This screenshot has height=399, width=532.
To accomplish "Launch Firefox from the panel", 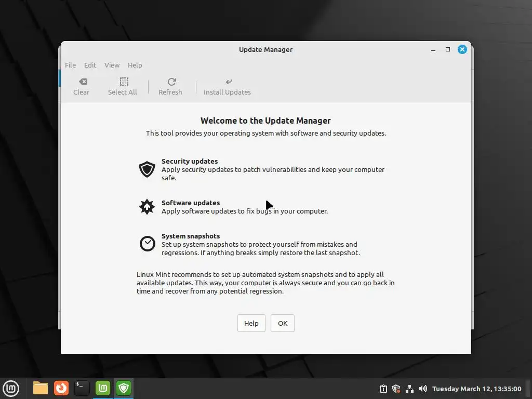I will coord(61,388).
